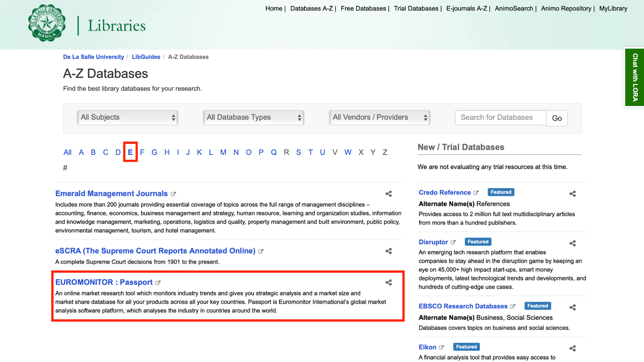Click the De La Salle University logo
Image resolution: width=644 pixels, height=362 pixels.
(x=47, y=23)
